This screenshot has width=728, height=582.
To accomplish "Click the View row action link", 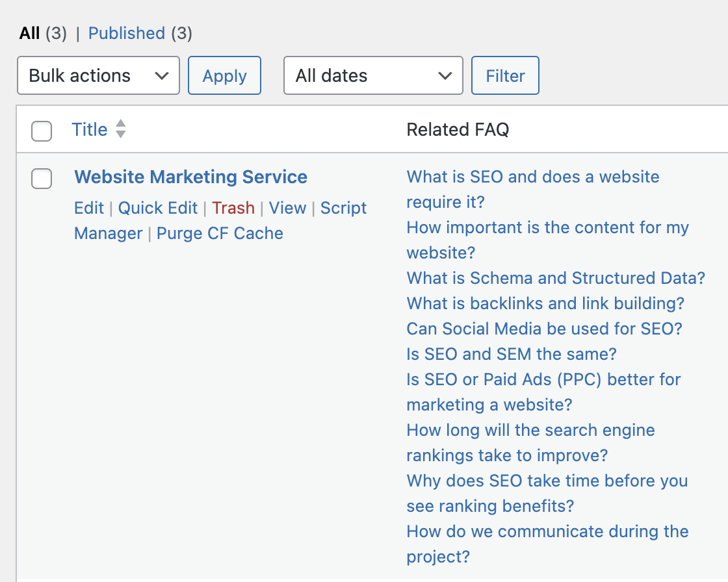I will click(287, 208).
